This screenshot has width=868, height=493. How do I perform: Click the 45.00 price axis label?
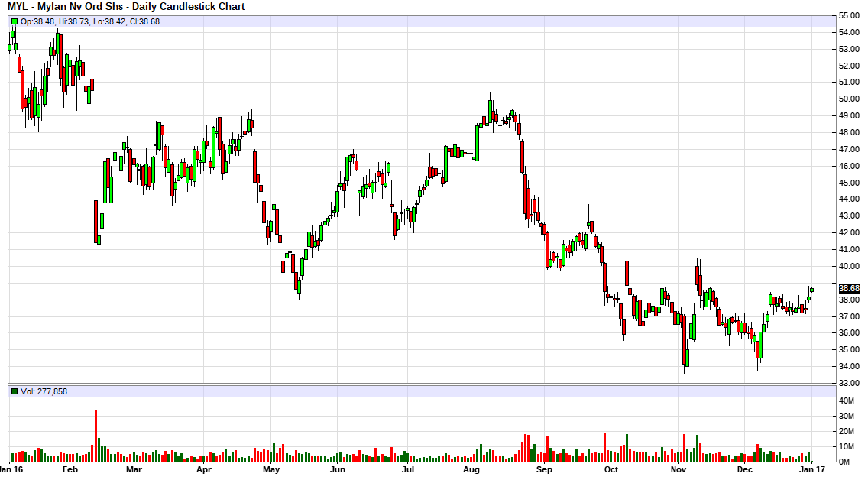pos(849,183)
